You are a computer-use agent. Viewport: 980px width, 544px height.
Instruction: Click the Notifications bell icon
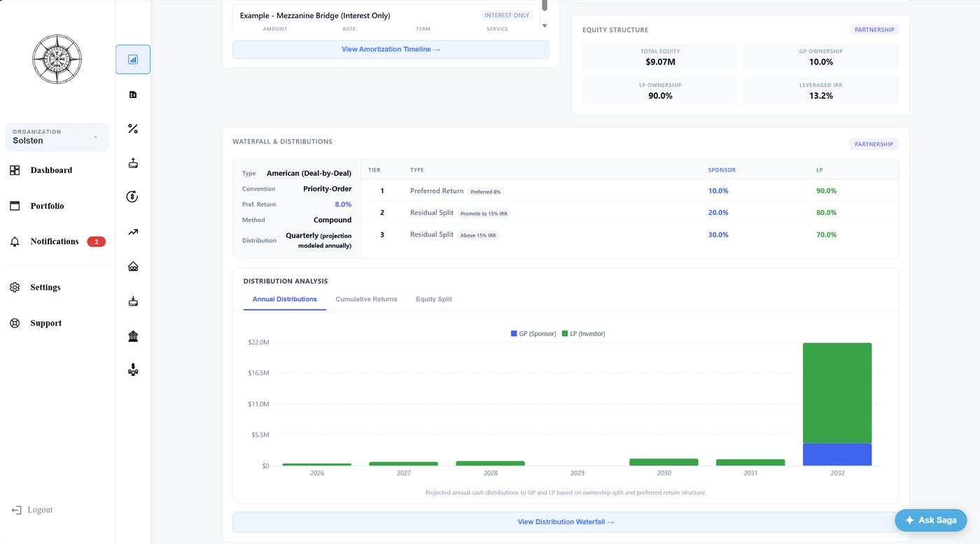(x=15, y=242)
